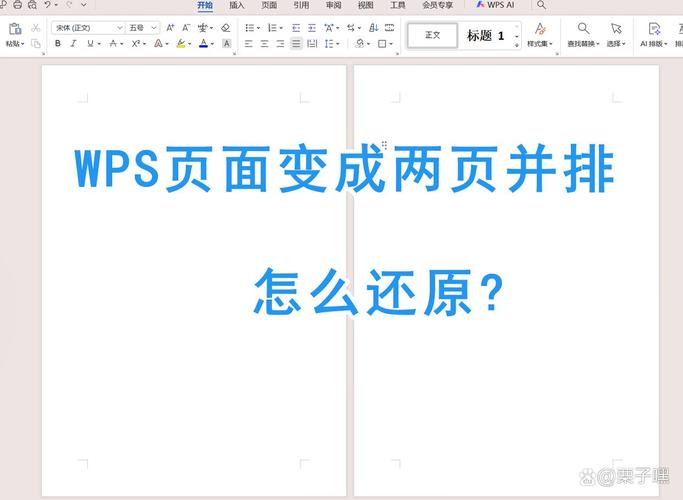This screenshot has width=683, height=500.
Task: Increase font size with A+ icon
Action: point(170,28)
